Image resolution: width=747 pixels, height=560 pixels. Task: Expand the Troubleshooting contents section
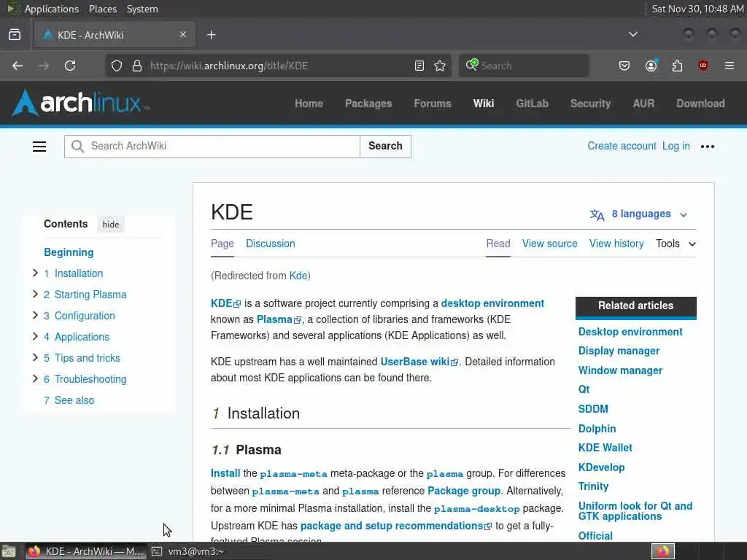click(35, 378)
